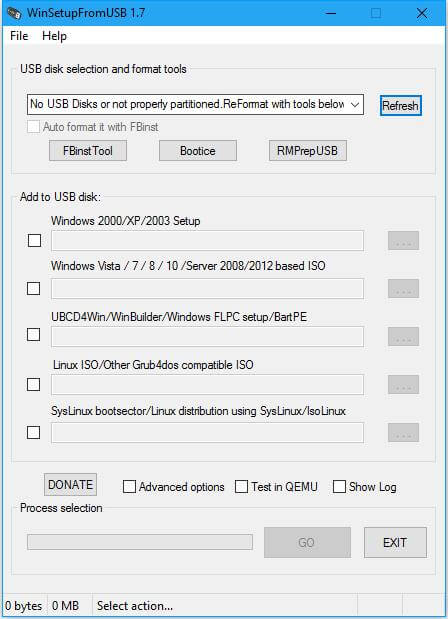Tick the Windows Vista/7/8/10 based ISO checkbox
The height and width of the screenshot is (619, 448).
tap(34, 289)
